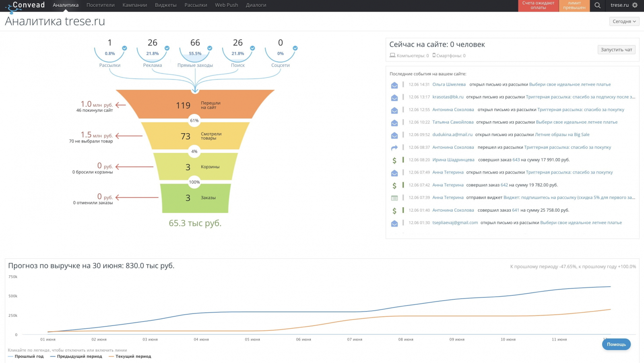Viewport: 644px width, 363px height.
Task: Click the envelope icon for 12.06 07:49 event
Action: (394, 173)
